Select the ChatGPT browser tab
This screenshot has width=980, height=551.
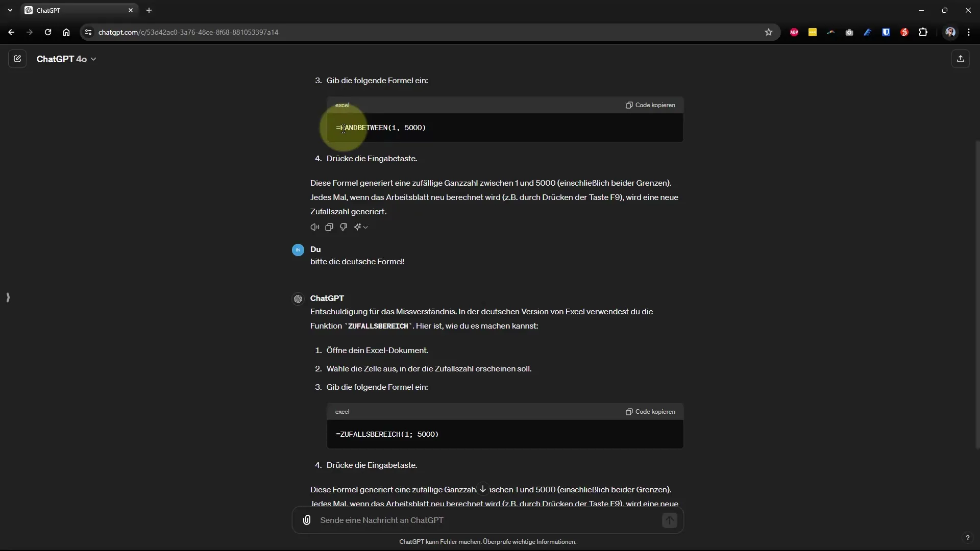(79, 10)
